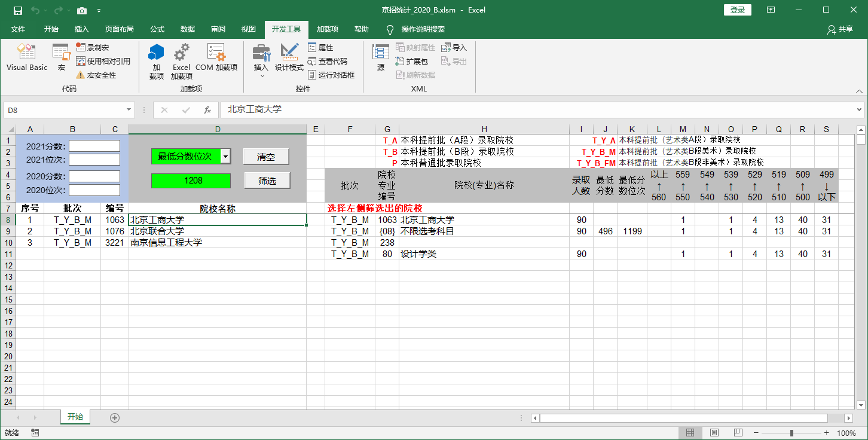Switch to the 帮助 ribbon tab
Image resolution: width=868 pixels, height=440 pixels.
pyautogui.click(x=361, y=29)
